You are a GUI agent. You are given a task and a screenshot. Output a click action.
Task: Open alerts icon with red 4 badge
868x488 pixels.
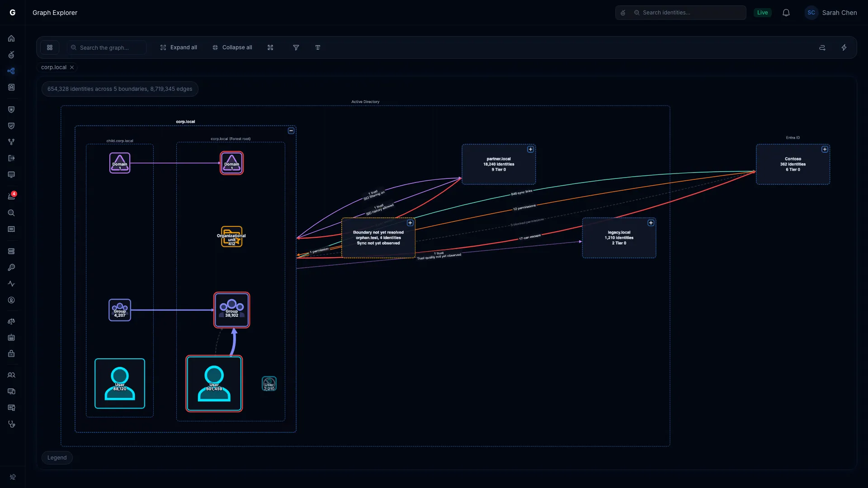click(11, 196)
